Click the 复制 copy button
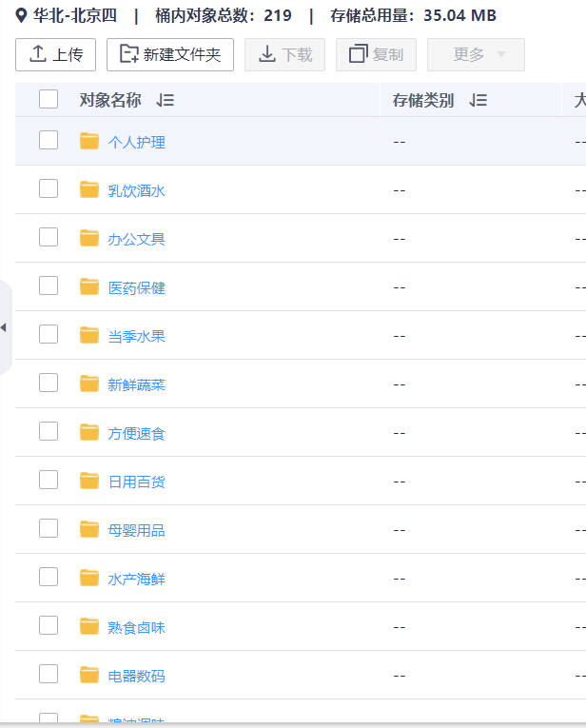This screenshot has height=728, width=586. coord(376,55)
